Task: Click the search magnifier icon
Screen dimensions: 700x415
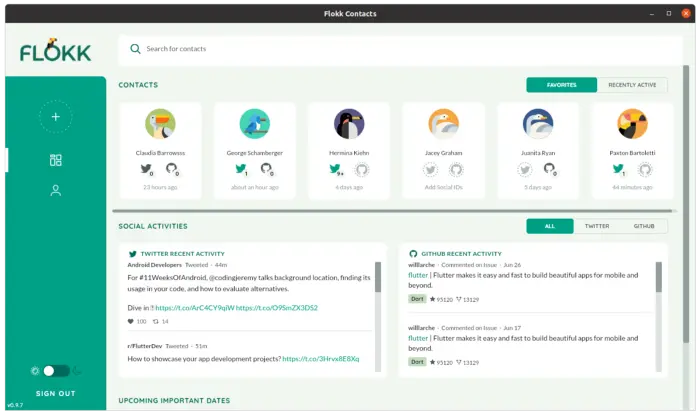Action: click(135, 49)
